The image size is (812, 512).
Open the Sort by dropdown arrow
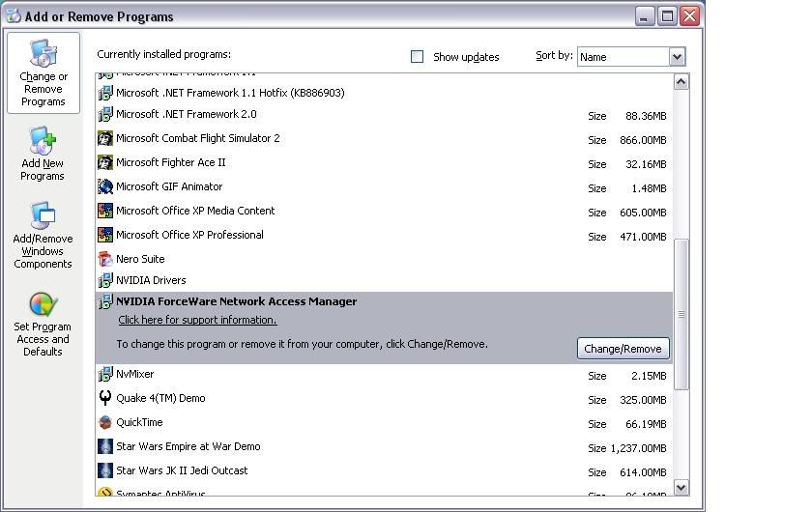coord(677,57)
